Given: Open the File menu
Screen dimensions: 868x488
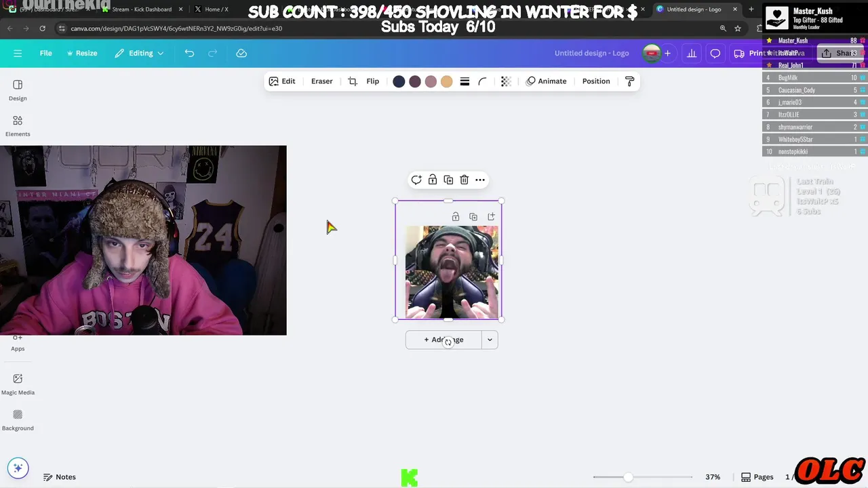Looking at the screenshot, I should point(45,53).
